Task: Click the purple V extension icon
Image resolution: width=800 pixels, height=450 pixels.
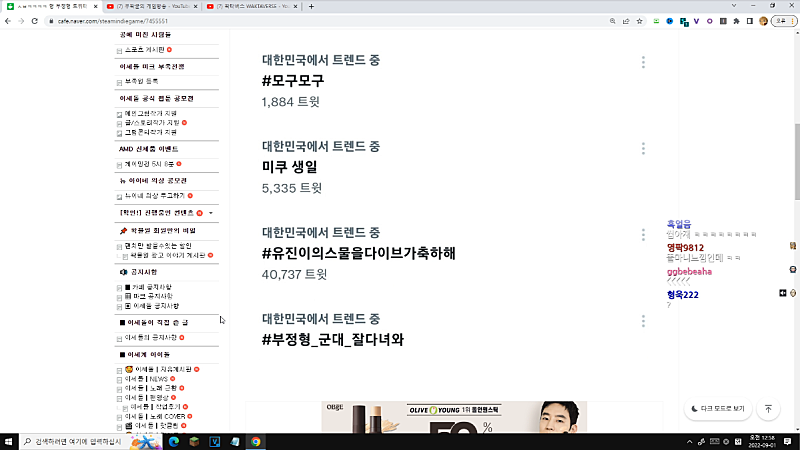Action: [x=696, y=21]
